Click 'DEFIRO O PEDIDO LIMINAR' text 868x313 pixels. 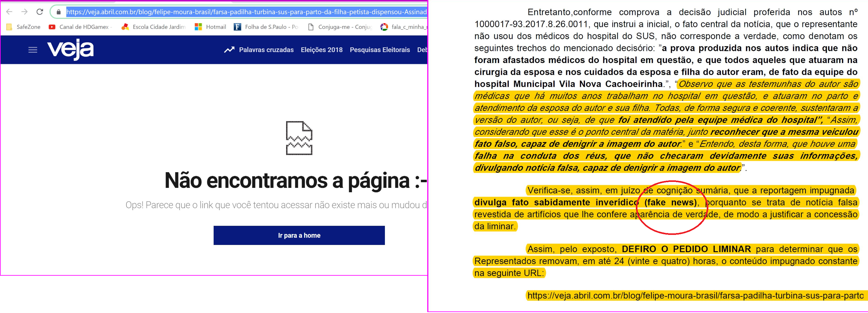tap(686, 249)
